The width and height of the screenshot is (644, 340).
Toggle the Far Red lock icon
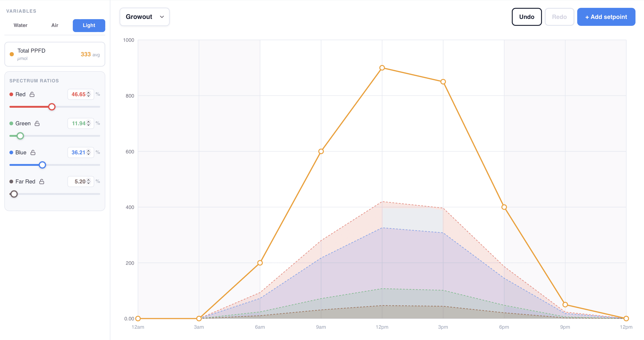click(x=42, y=182)
